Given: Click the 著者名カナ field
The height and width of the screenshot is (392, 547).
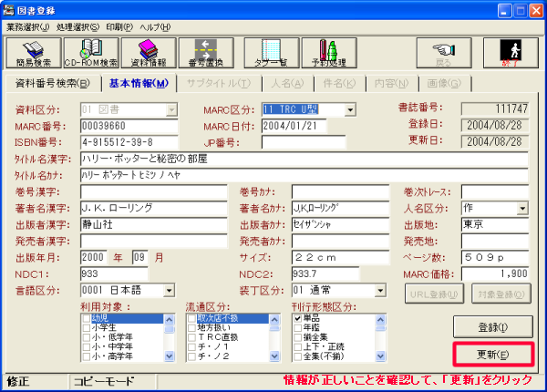Looking at the screenshot, I should tap(340, 208).
